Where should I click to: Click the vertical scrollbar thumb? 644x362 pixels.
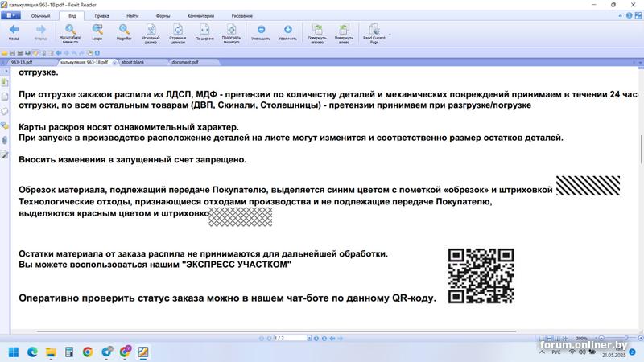tap(641, 149)
